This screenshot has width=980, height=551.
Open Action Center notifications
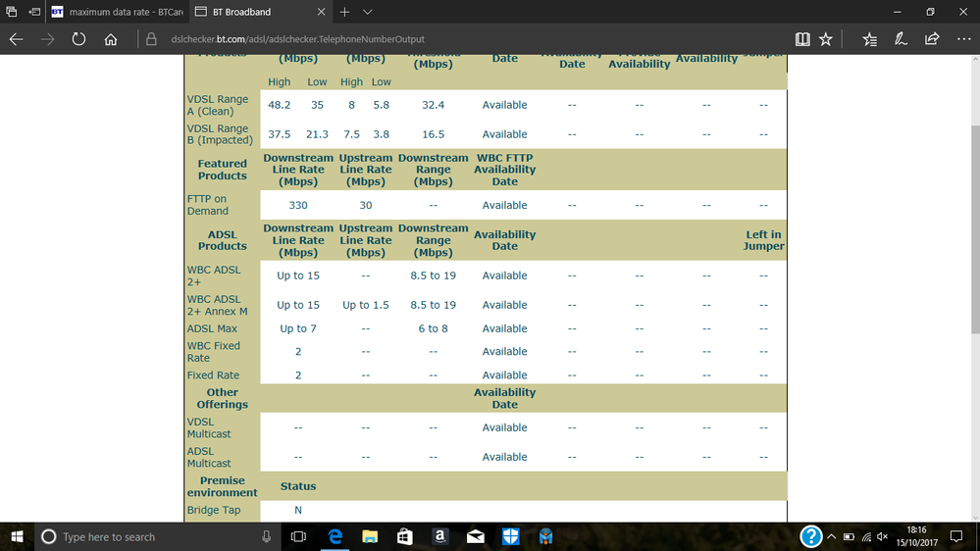pos(956,536)
